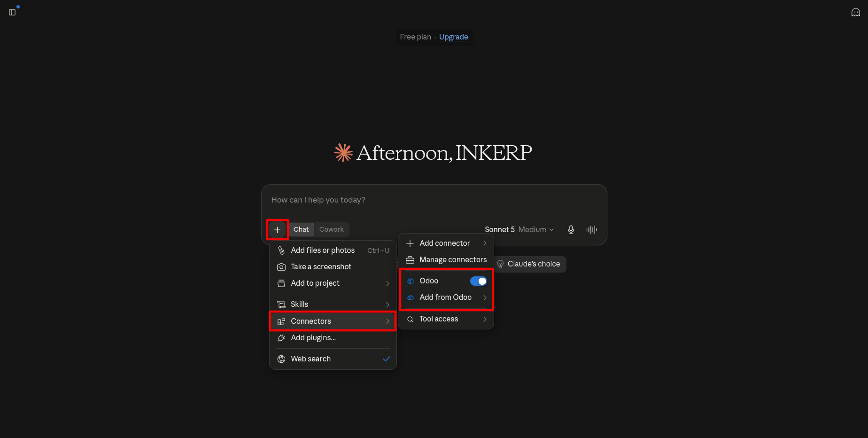
Task: Toggle the Odoo connector switch
Action: pyautogui.click(x=479, y=281)
